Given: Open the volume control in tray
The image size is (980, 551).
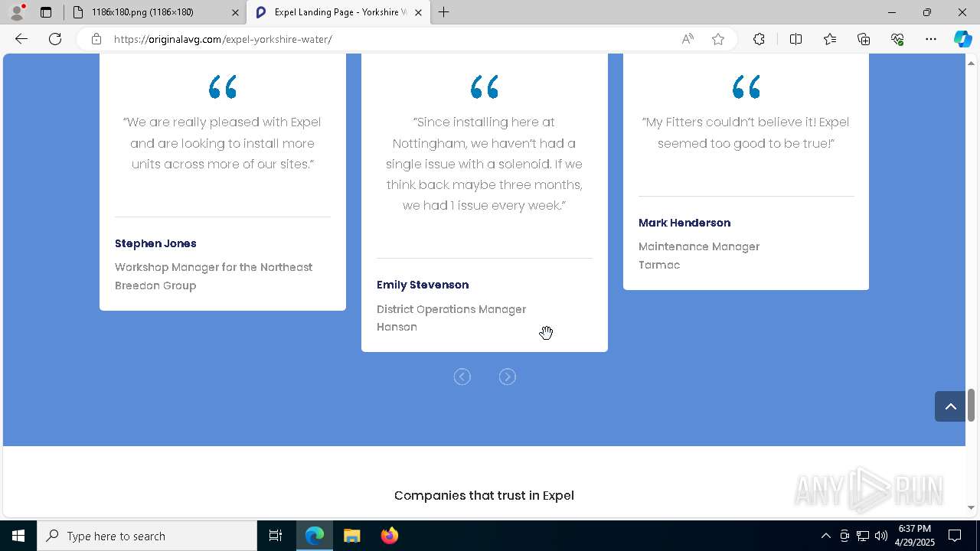Looking at the screenshot, I should pos(880,536).
